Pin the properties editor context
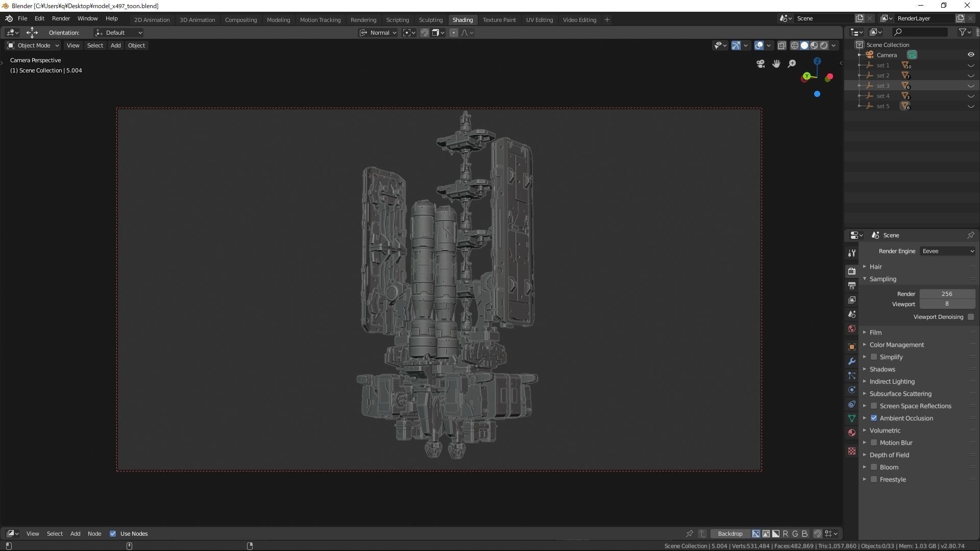 point(970,235)
